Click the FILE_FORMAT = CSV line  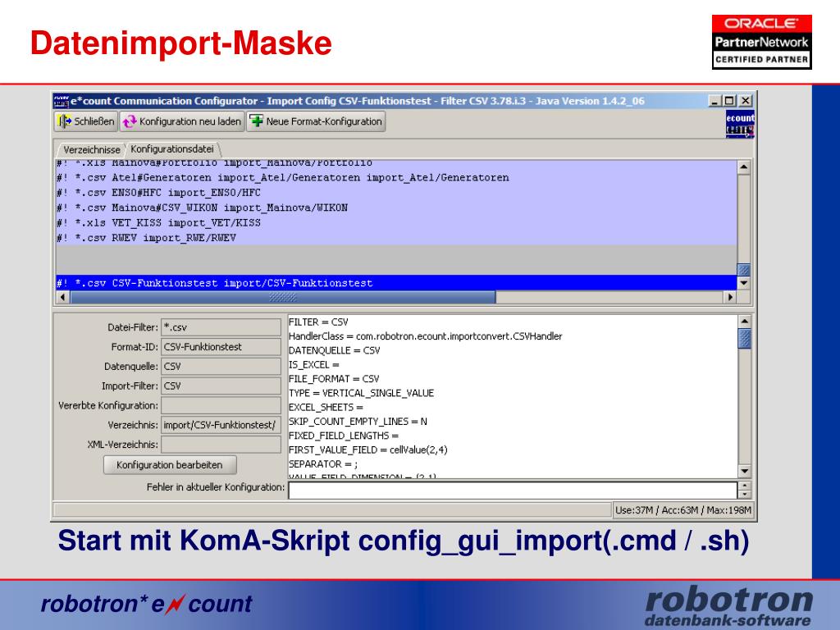pos(334,379)
